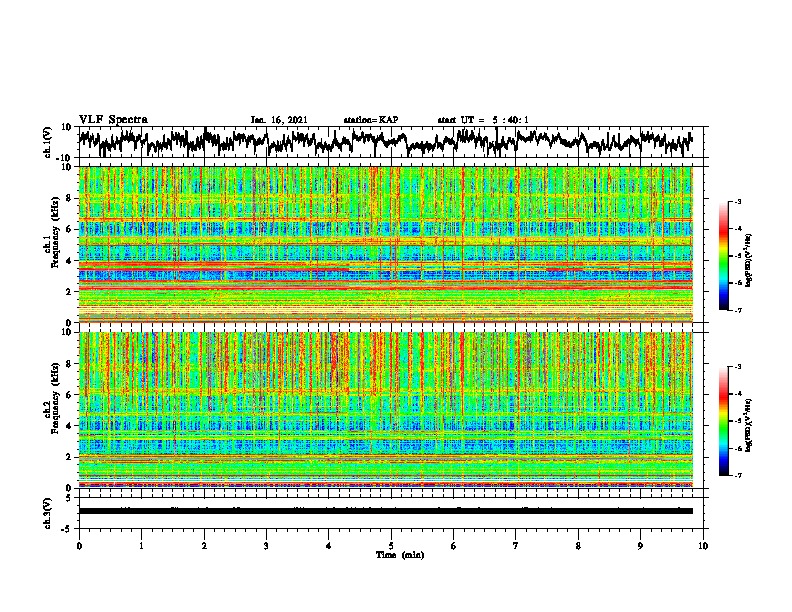Click the ch.1 spectrogram color scale bar
The width and height of the screenshot is (792, 612).
(724, 256)
